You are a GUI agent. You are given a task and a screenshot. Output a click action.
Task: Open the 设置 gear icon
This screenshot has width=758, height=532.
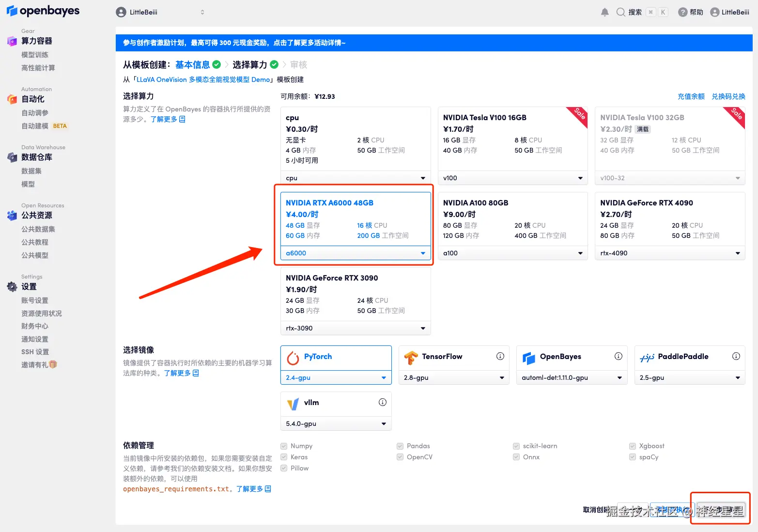[x=12, y=286]
